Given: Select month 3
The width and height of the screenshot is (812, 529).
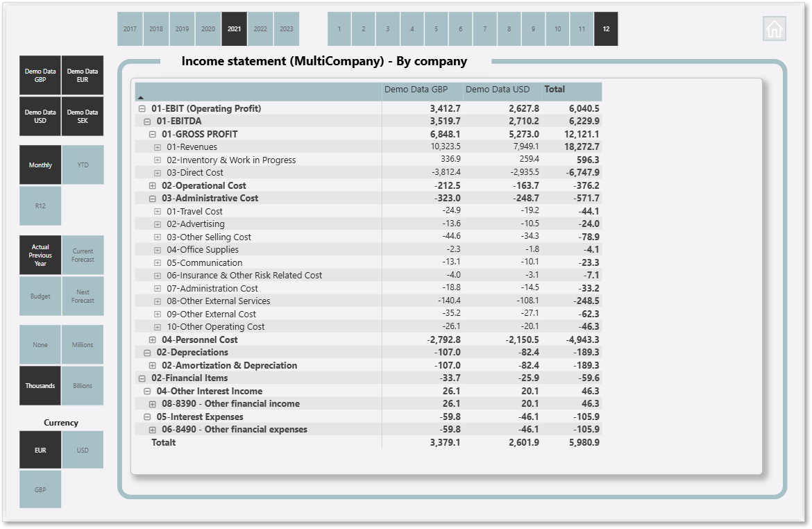Looking at the screenshot, I should click(x=388, y=29).
